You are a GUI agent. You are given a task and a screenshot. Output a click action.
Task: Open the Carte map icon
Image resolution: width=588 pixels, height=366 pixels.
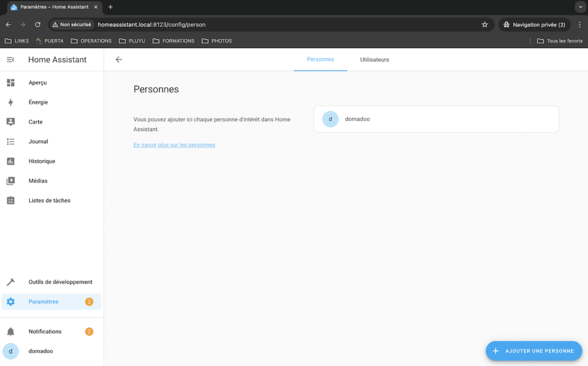point(11,121)
